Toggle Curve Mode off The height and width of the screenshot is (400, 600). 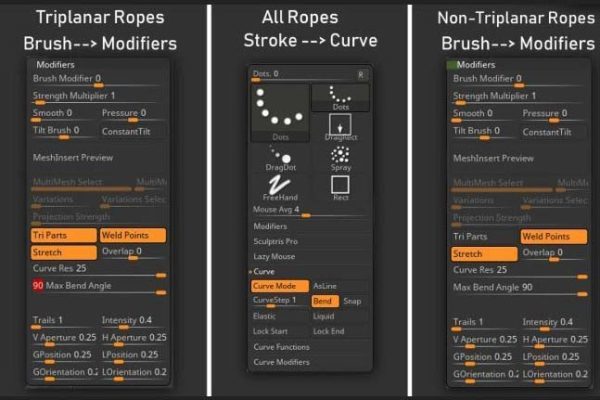pos(280,286)
